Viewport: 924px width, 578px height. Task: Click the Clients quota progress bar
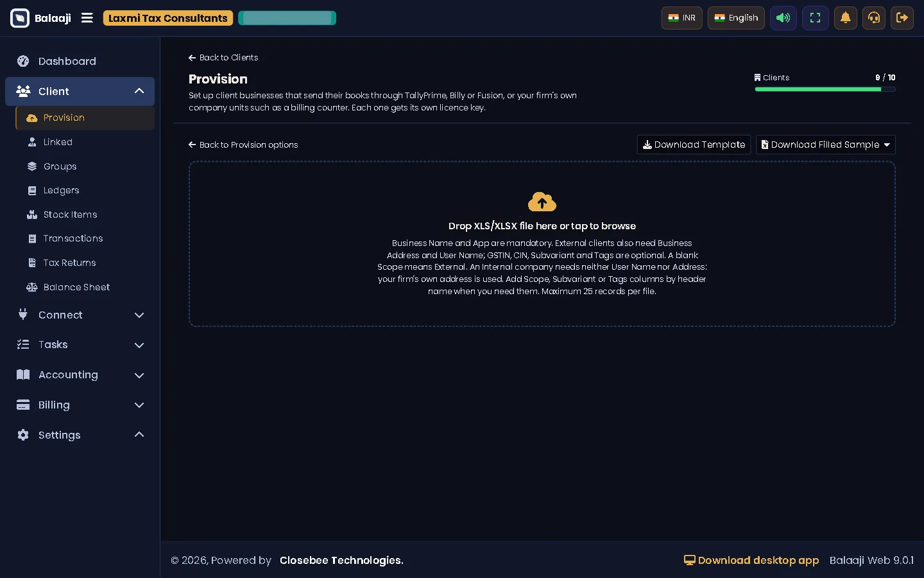point(825,90)
